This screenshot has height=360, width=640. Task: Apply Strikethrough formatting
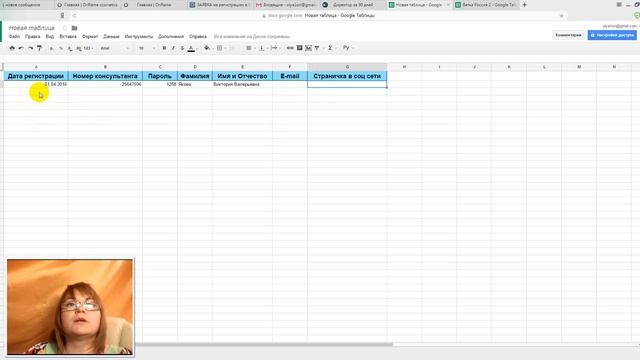point(182,48)
